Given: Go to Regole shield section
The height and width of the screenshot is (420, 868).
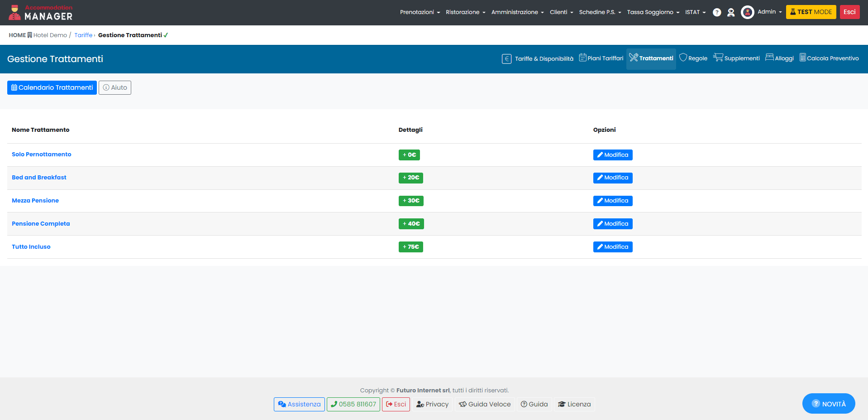Looking at the screenshot, I should point(693,58).
